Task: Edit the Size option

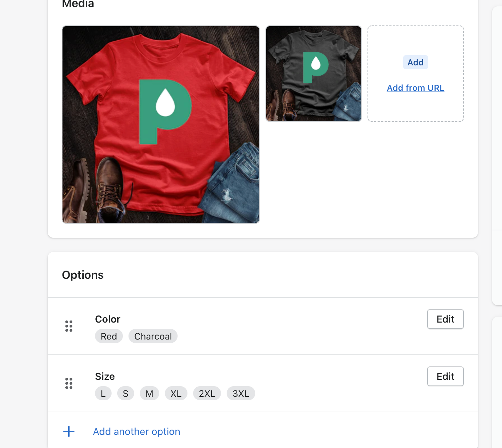Action: click(445, 376)
